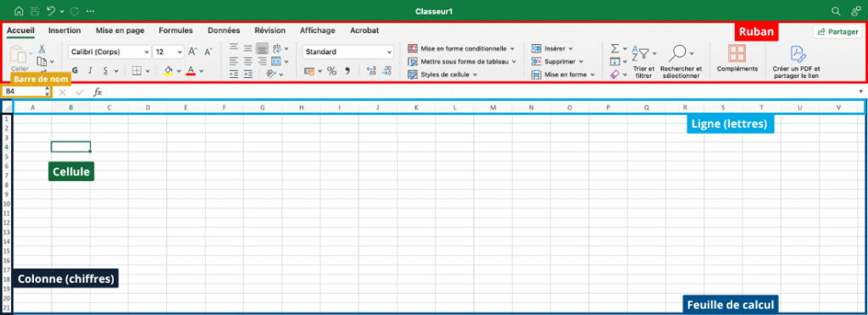Image resolution: width=868 pixels, height=315 pixels.
Task: Copy the selection with the copy icon
Action: pyautogui.click(x=42, y=61)
